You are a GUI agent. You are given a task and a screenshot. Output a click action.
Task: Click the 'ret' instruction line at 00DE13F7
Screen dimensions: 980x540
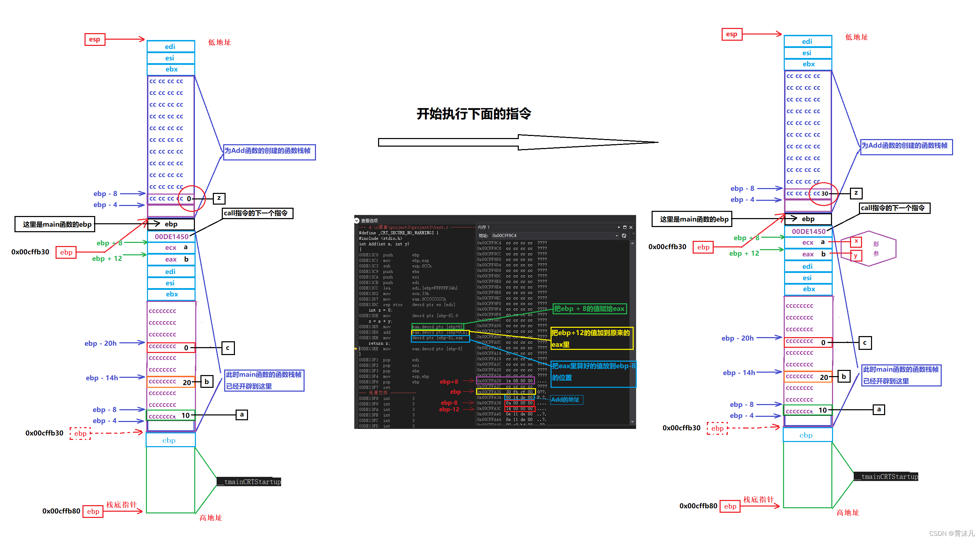(386, 387)
